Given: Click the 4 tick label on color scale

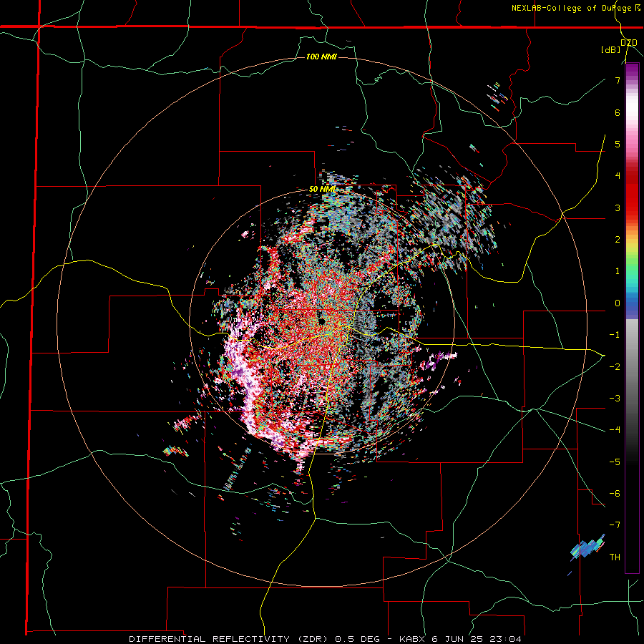Looking at the screenshot, I should click(618, 176).
